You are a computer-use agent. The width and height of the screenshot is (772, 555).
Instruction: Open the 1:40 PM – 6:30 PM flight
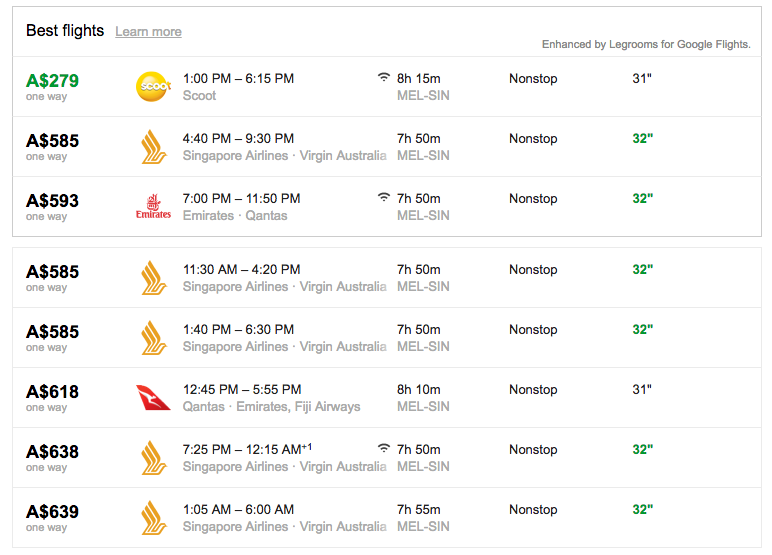[x=238, y=329]
